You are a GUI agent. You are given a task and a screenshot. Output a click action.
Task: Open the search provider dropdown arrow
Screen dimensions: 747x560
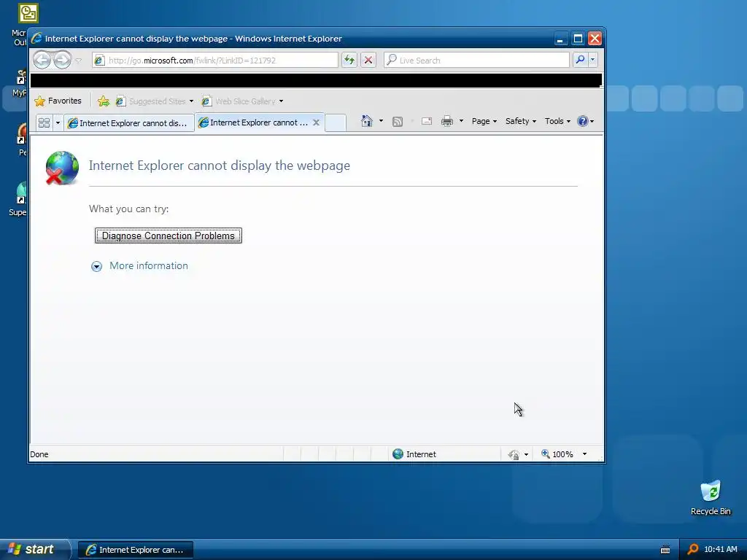click(x=592, y=60)
